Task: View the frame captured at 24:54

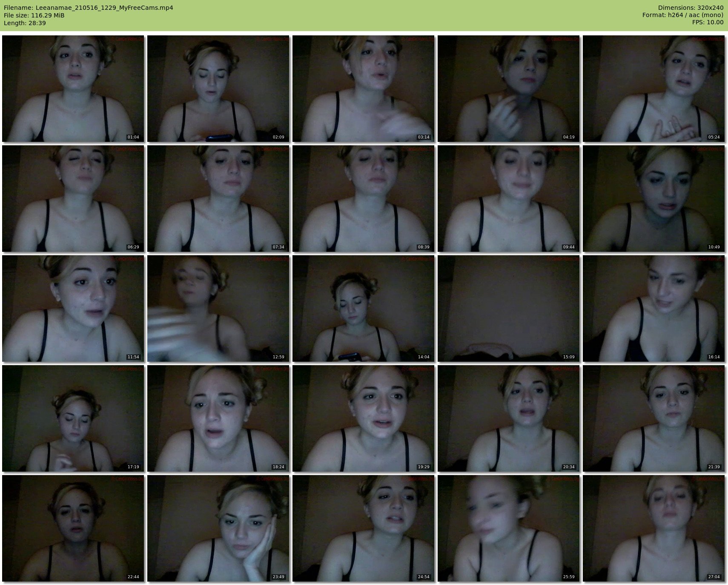Action: [364, 528]
